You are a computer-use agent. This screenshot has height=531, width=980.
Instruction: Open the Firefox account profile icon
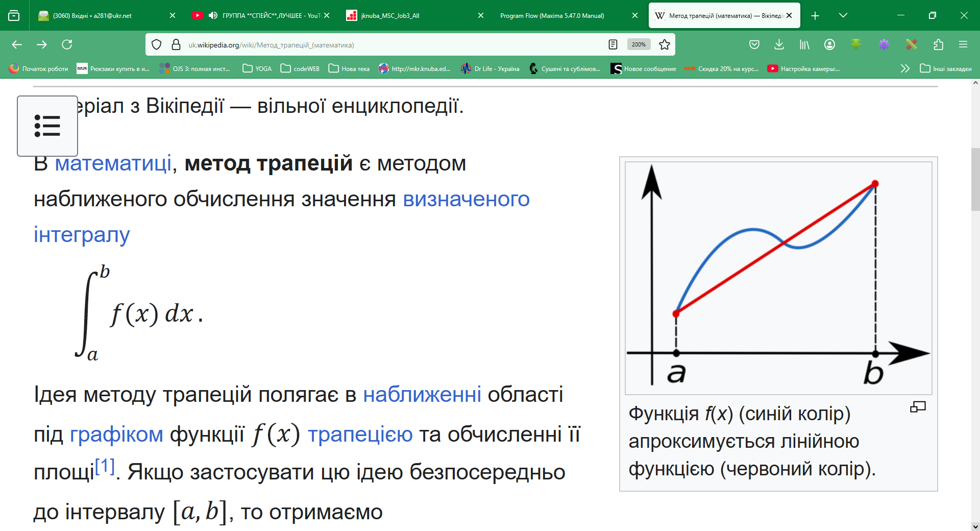point(829,44)
